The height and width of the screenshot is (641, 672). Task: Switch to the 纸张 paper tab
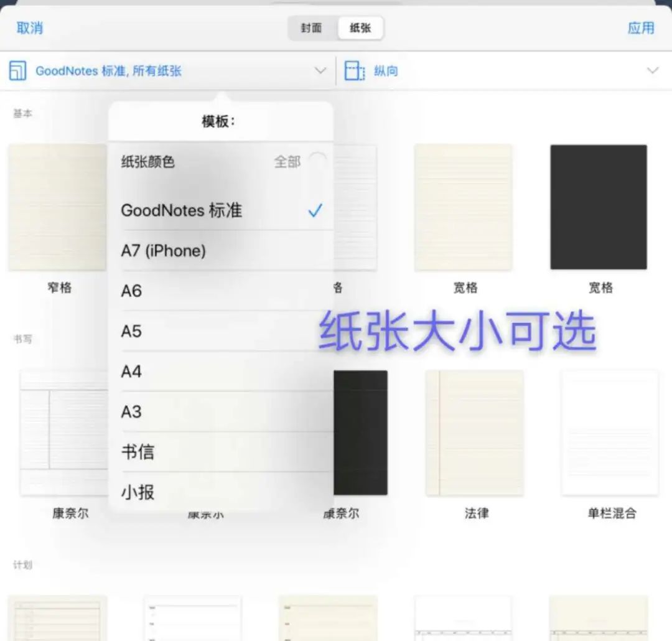point(360,28)
